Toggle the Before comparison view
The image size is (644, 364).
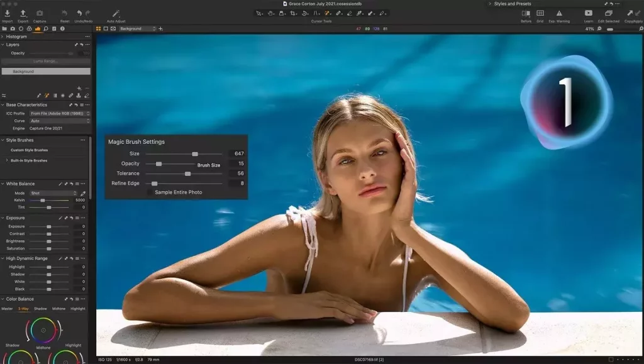[526, 13]
